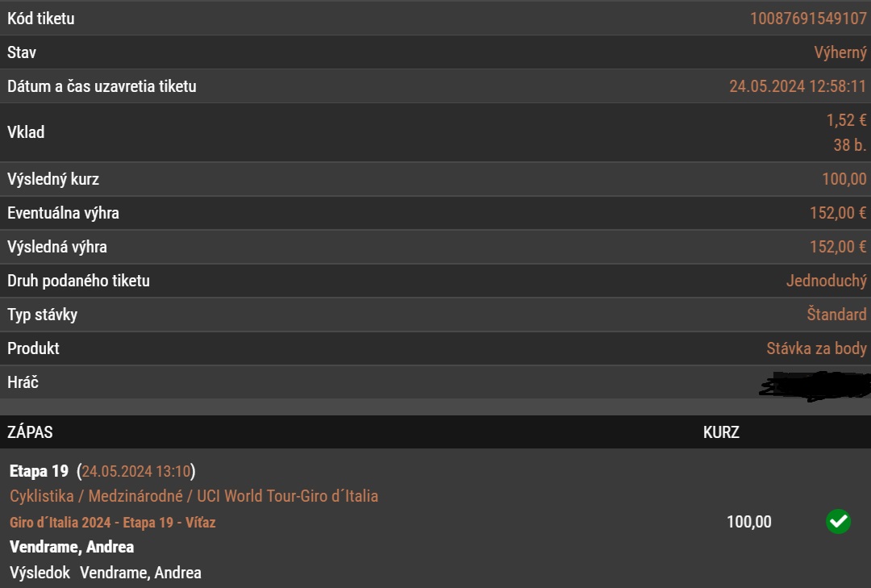
Task: Click the green winning checkmark icon
Action: [838, 521]
